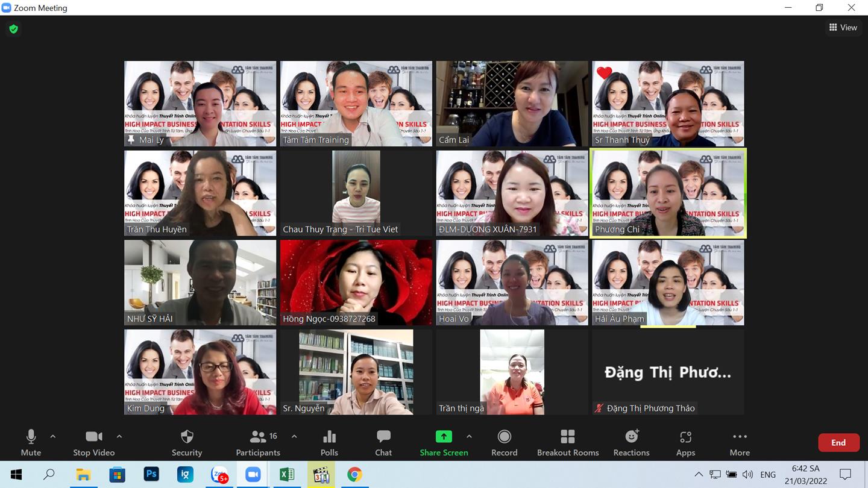
Task: Mute the microphone
Action: point(31,443)
